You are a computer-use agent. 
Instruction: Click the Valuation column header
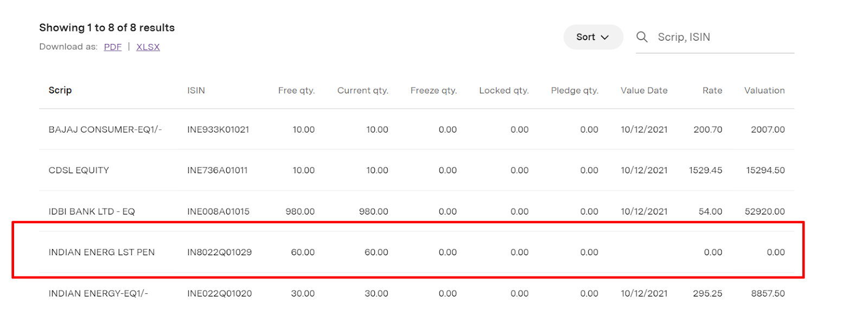pos(764,91)
